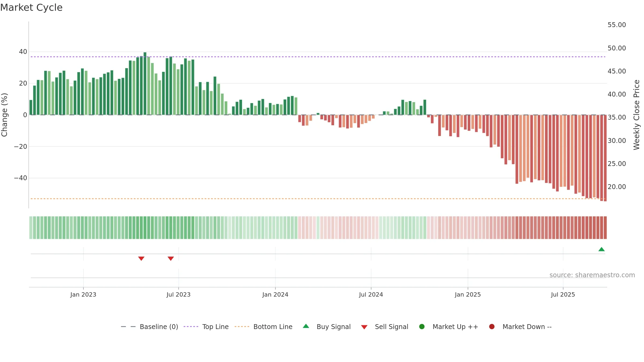The image size is (644, 362).
Task: Click the orange dotted Bottom Line on chart
Action: click(318, 199)
